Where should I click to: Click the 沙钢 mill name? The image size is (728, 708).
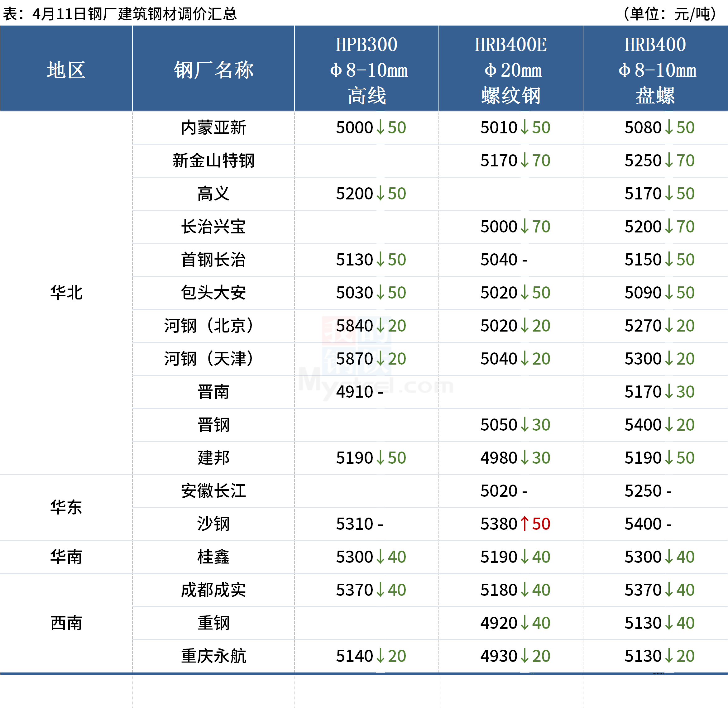coord(213,524)
